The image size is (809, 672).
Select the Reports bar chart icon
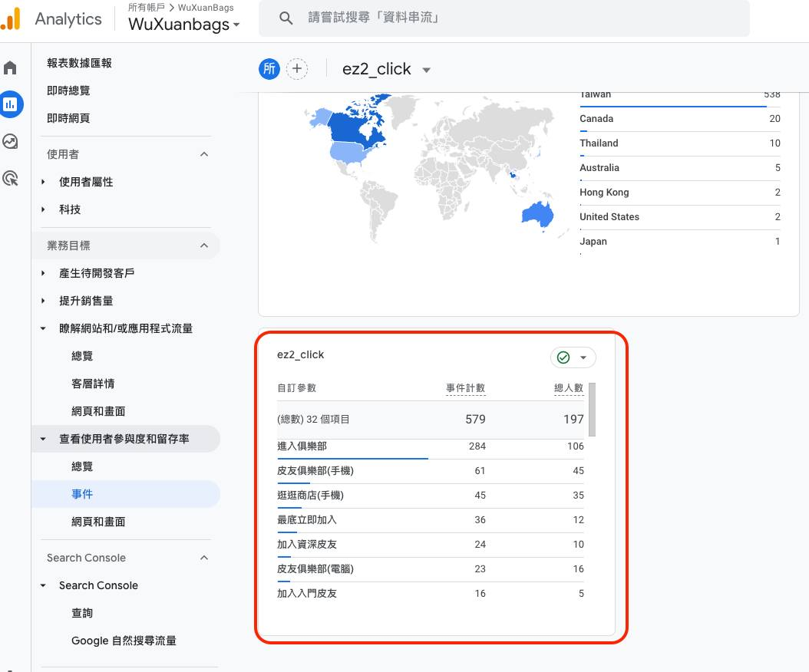point(10,104)
